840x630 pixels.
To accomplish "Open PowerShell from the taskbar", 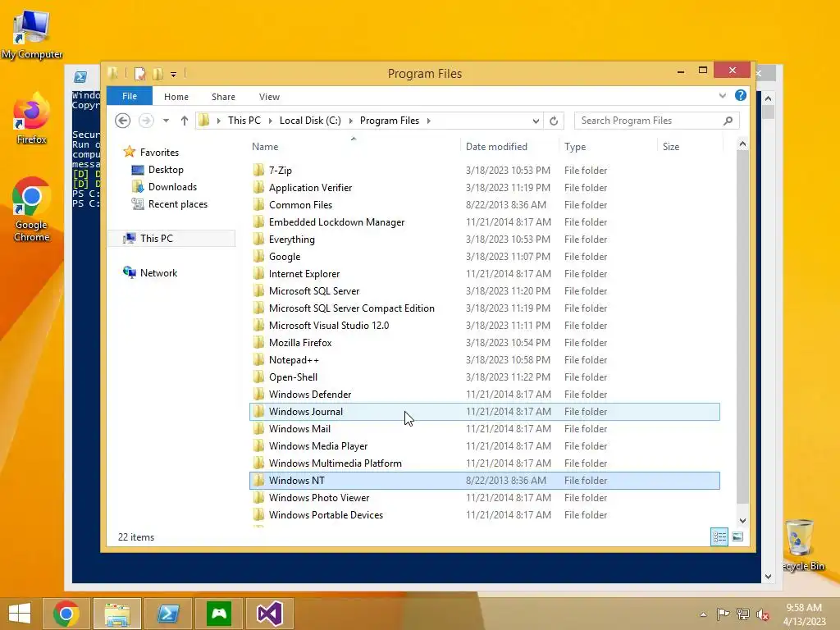I will [168, 614].
